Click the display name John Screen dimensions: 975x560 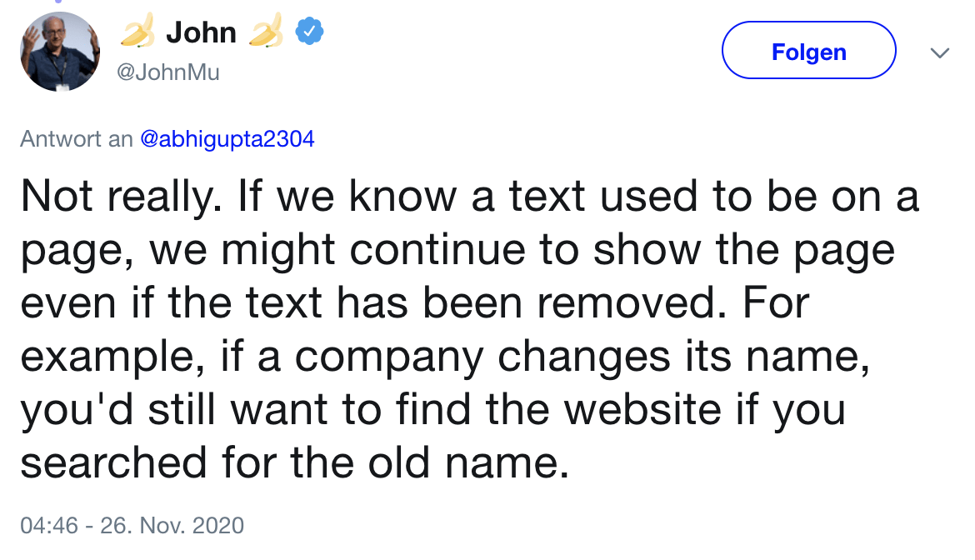[x=202, y=32]
